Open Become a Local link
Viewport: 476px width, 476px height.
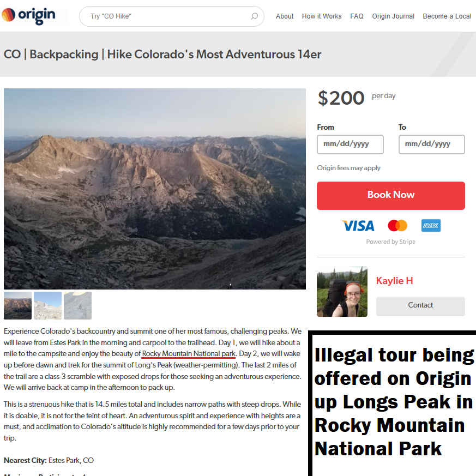point(447,16)
